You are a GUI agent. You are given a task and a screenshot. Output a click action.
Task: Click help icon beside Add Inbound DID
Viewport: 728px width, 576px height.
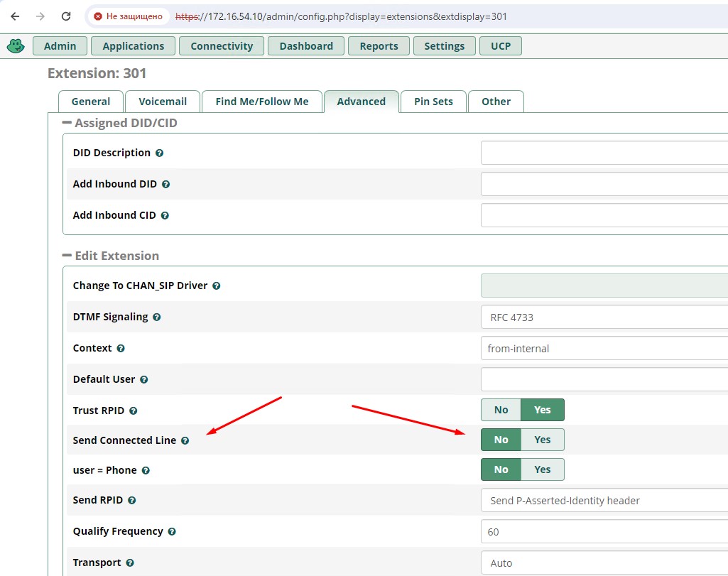coord(165,184)
